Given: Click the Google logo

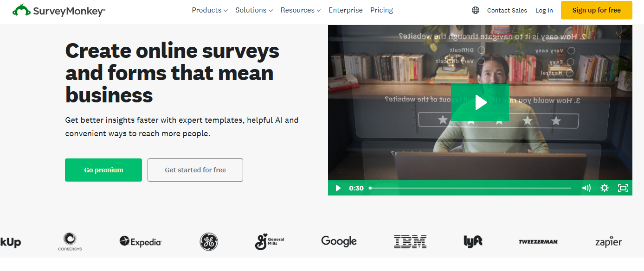Looking at the screenshot, I should [339, 241].
